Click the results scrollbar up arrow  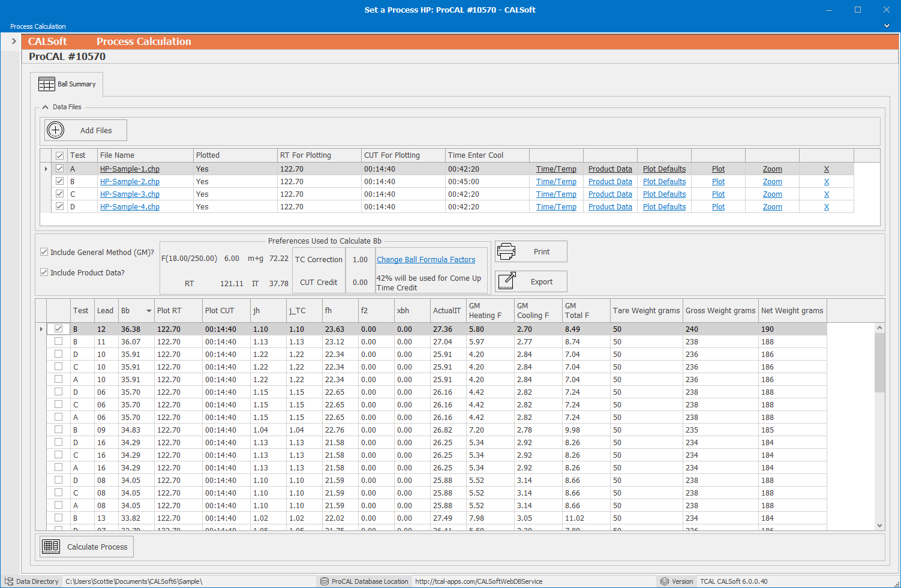879,328
